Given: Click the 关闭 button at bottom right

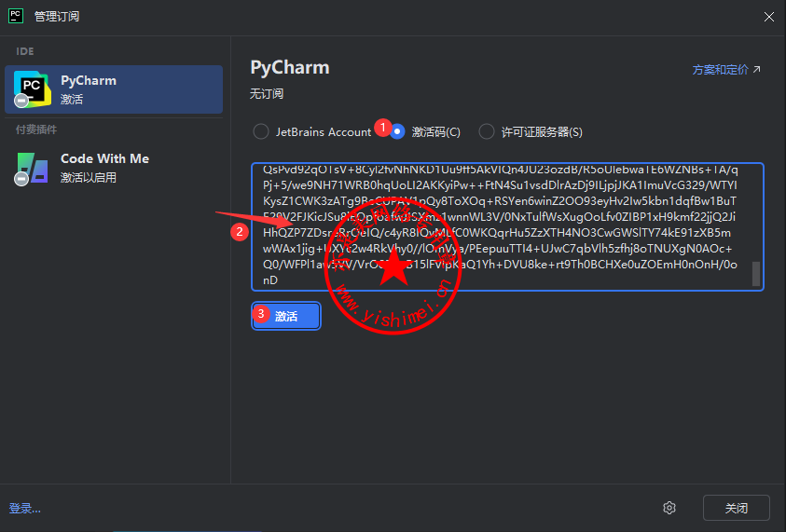Looking at the screenshot, I should 736,508.
